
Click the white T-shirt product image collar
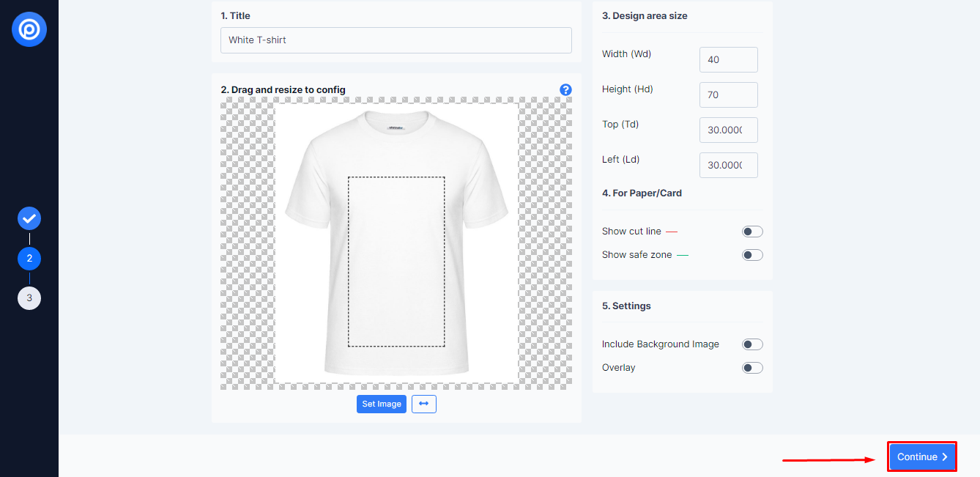(396, 123)
